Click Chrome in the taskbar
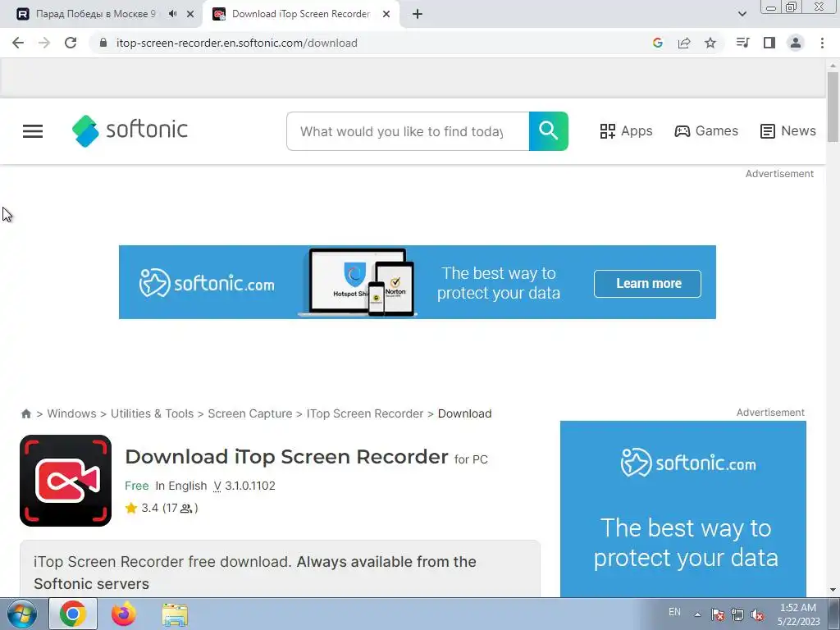 point(73,614)
